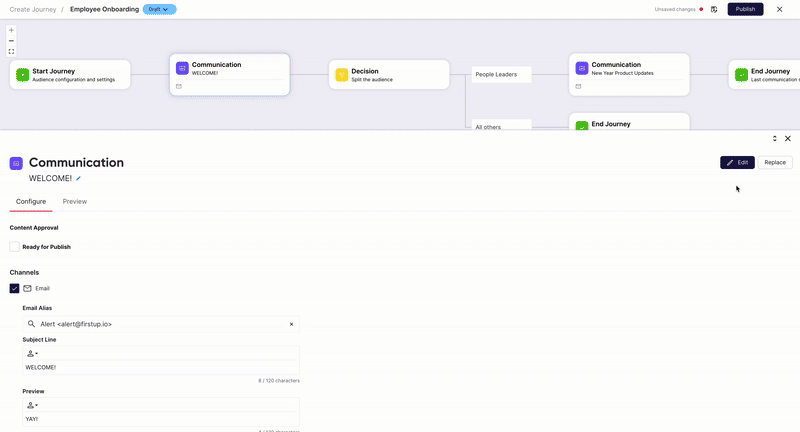
Task: Click in the Preview text YAY!
Action: 32,419
